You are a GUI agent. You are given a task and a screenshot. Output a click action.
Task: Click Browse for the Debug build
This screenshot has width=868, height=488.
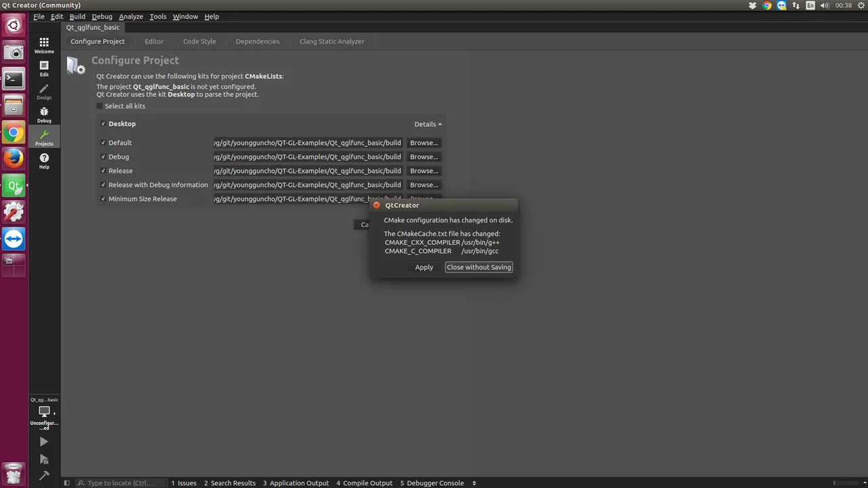pos(424,157)
